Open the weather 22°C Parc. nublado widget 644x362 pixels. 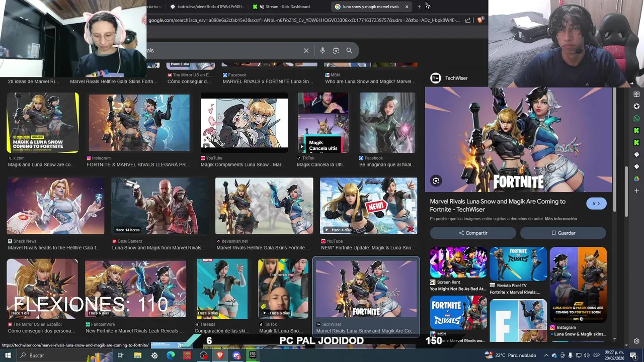click(x=511, y=355)
